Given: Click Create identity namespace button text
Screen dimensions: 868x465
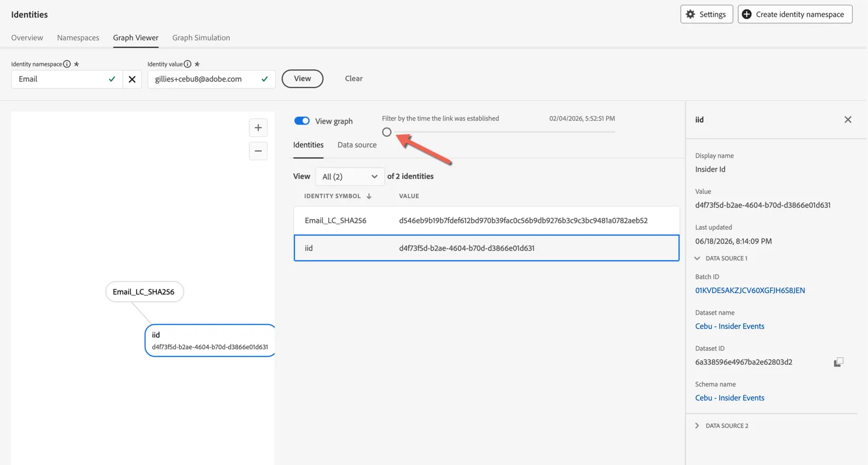Looking at the screenshot, I should [x=800, y=15].
